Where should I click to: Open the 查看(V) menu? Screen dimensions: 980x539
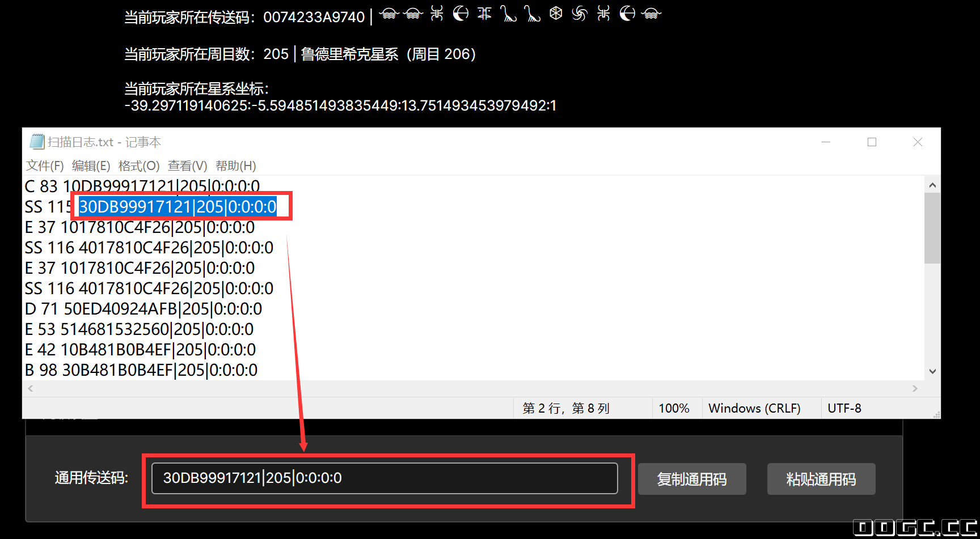[x=187, y=165]
